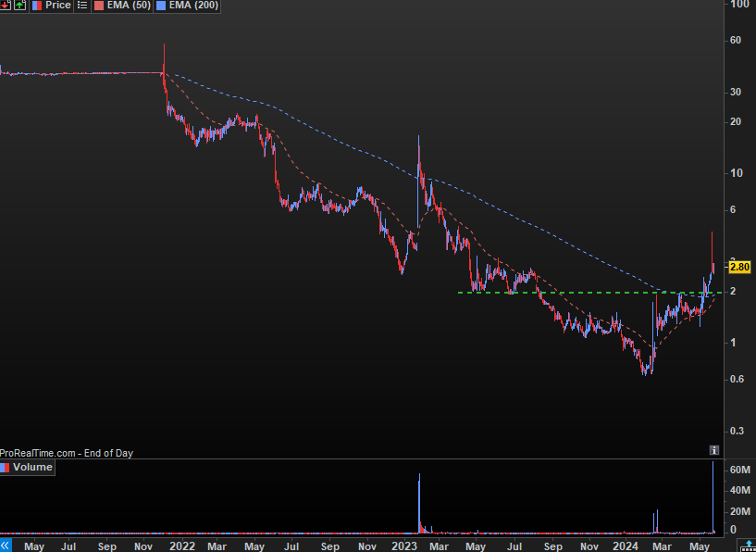Open the Volume panel label

tap(32, 467)
